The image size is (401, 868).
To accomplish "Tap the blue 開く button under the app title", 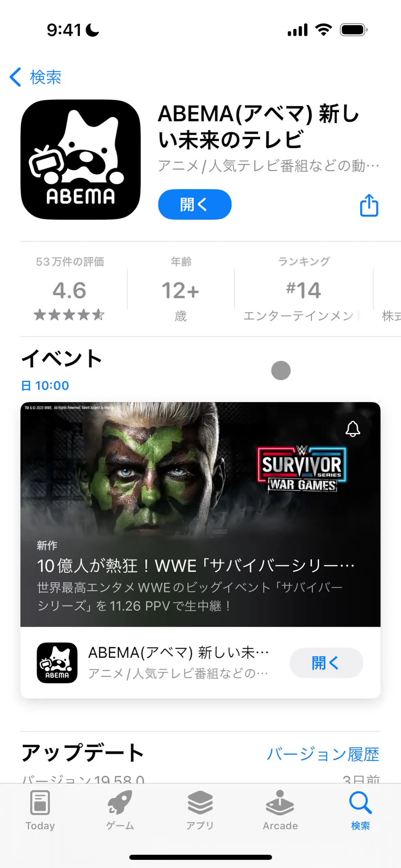I will coord(195,204).
